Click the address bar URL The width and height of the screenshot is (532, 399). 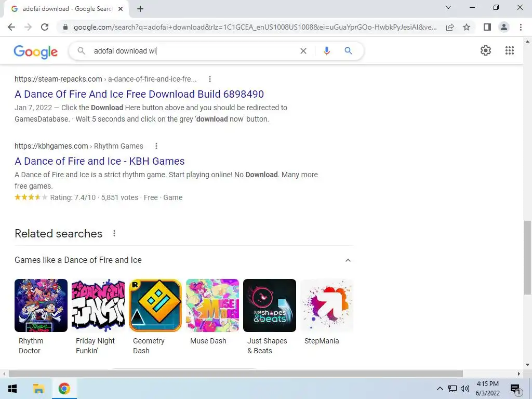point(255,27)
